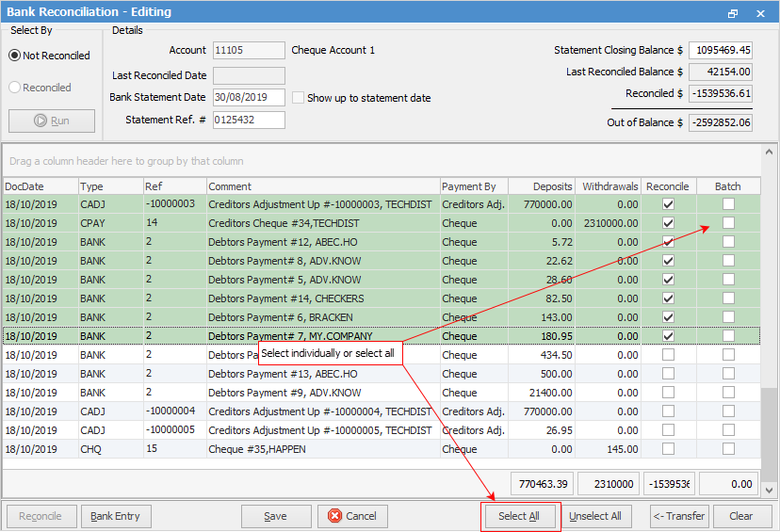
Task: Click the Bank Statement Date field
Action: [249, 97]
